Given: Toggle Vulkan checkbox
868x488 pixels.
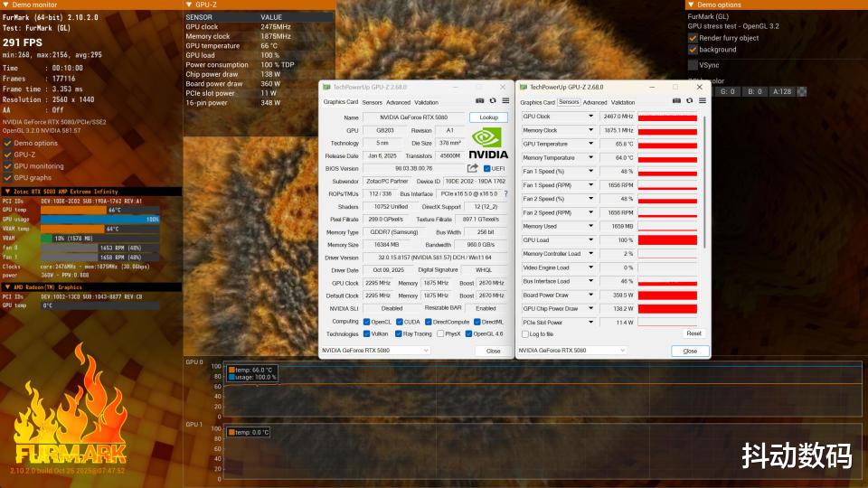Looking at the screenshot, I should 366,333.
